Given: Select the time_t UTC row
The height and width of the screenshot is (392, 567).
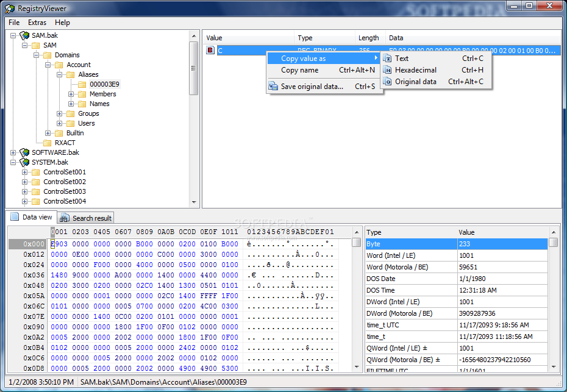Looking at the screenshot, I should click(457, 325).
